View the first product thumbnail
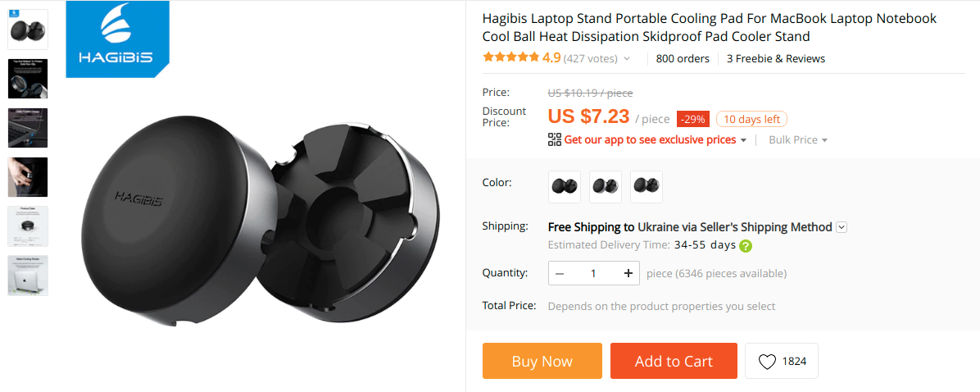The height and width of the screenshot is (392, 980). pos(28,30)
